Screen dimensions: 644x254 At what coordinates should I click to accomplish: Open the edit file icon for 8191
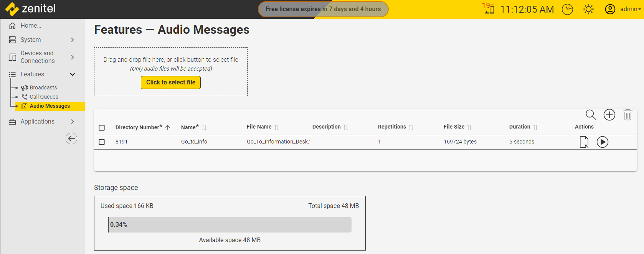584,142
